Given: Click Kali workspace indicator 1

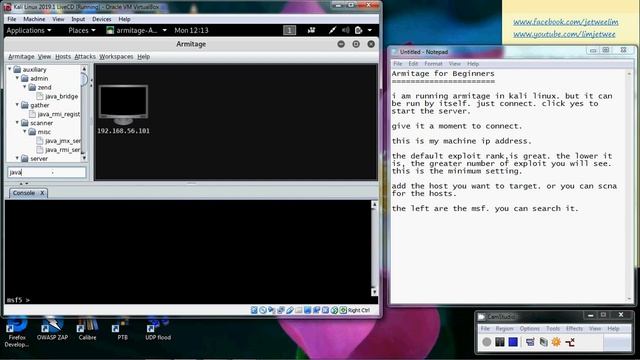Looking at the screenshot, I should click(289, 30).
